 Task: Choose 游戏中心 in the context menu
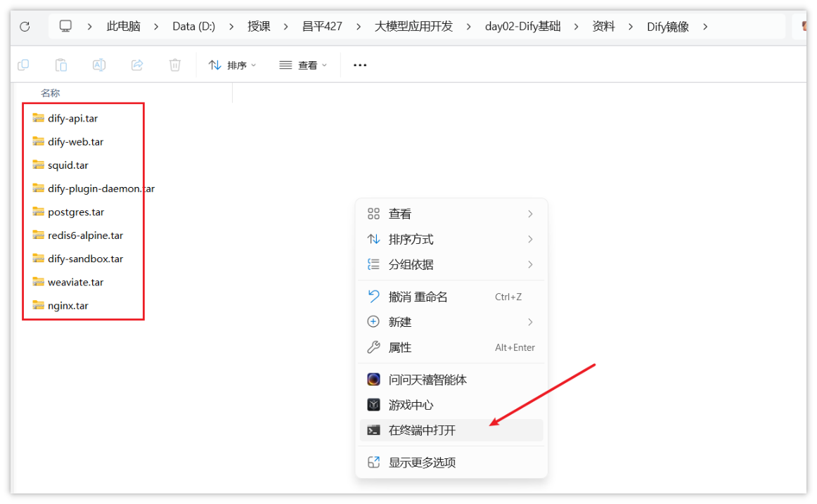click(x=451, y=405)
